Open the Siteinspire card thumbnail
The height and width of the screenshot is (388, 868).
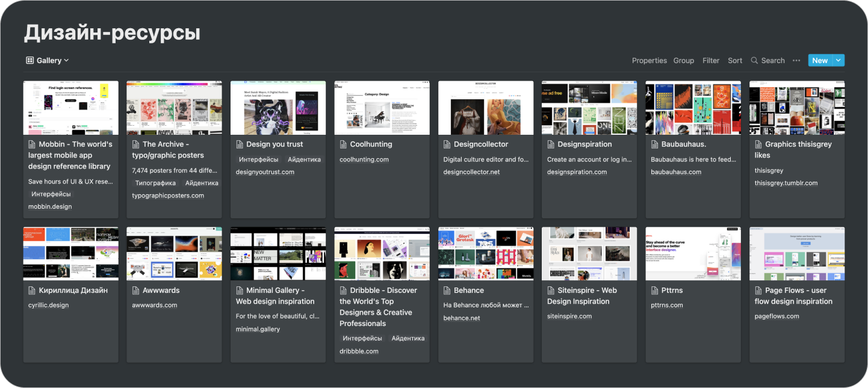click(x=589, y=254)
